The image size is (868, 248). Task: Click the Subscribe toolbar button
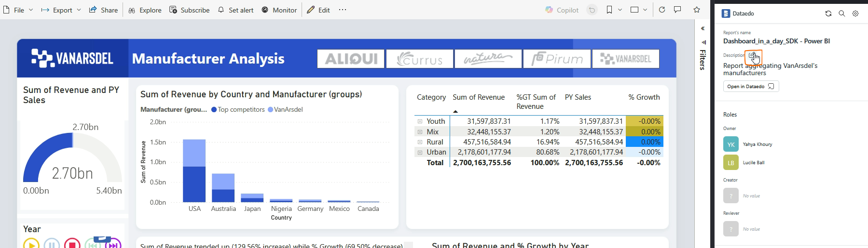(x=189, y=10)
